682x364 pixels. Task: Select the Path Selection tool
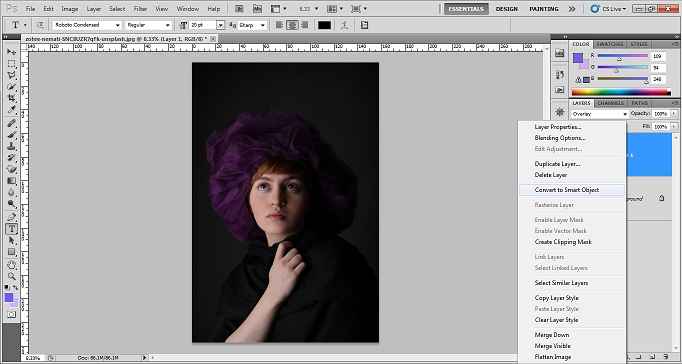pyautogui.click(x=11, y=240)
